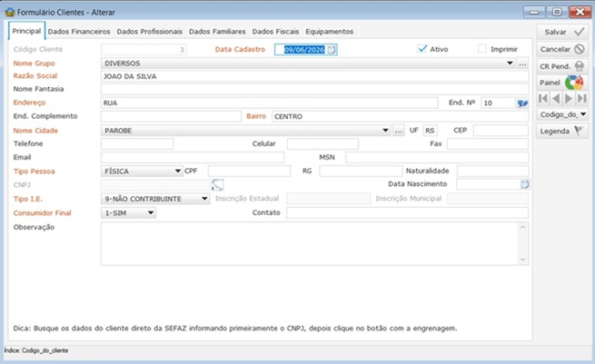
Task: Click the Telefone field
Action: (x=137, y=143)
